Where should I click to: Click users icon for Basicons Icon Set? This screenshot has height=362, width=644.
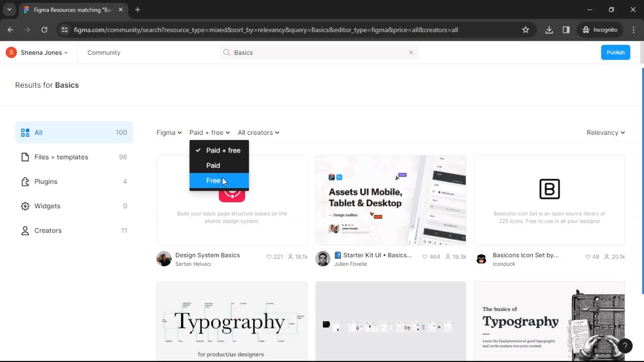tap(607, 257)
